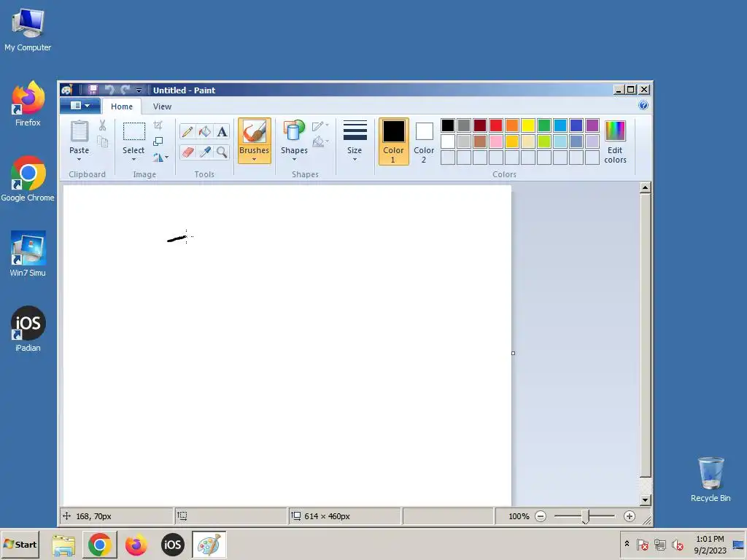
Task: Click the Cut scissors icon
Action: (102, 125)
